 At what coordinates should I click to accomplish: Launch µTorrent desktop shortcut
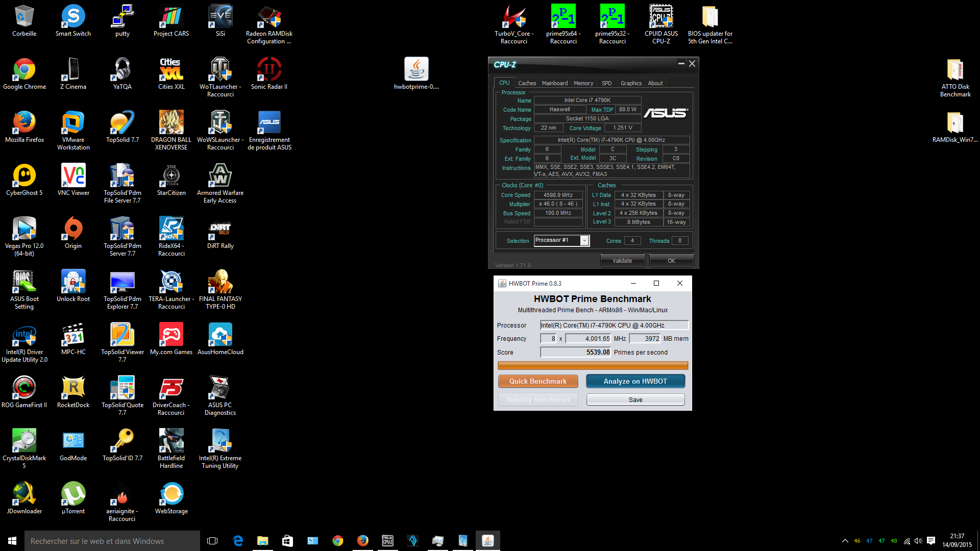73,498
